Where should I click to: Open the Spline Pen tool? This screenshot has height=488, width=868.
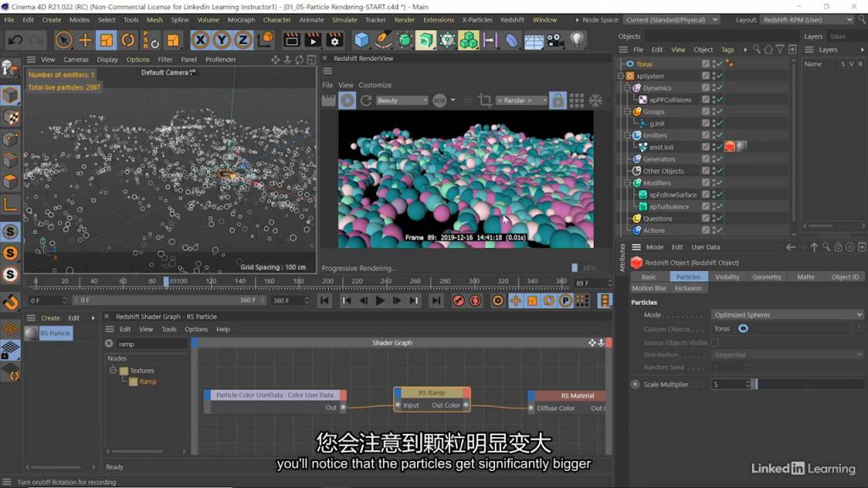[x=382, y=40]
